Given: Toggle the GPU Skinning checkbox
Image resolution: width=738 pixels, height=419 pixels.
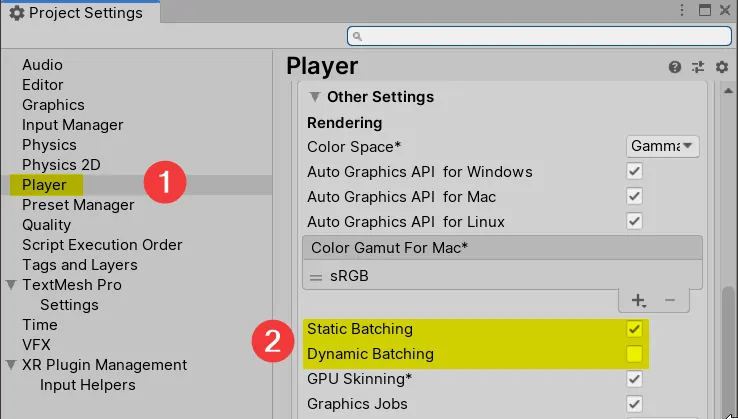Looking at the screenshot, I should click(x=634, y=379).
